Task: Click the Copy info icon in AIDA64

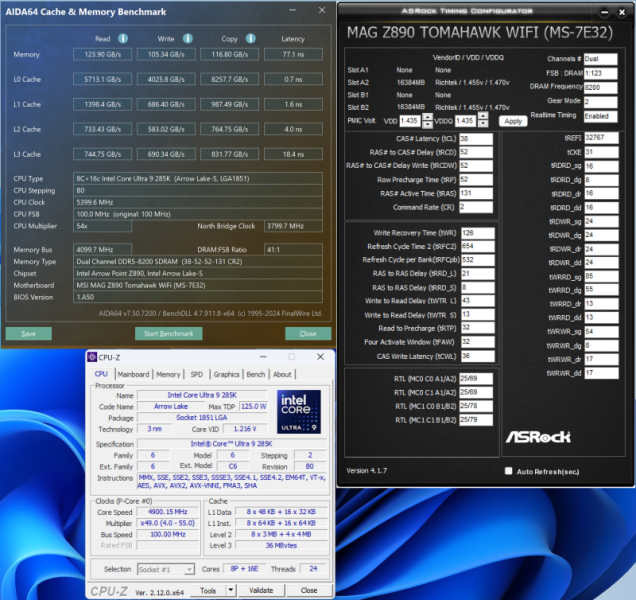Action: 251,39
